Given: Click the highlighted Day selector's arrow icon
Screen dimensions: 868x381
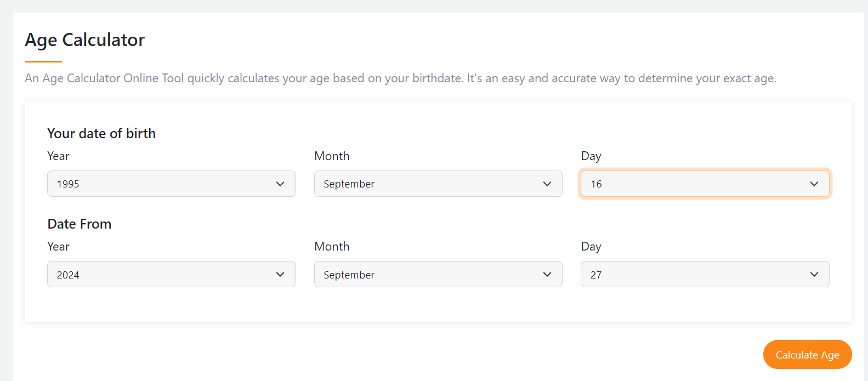Looking at the screenshot, I should (x=814, y=184).
